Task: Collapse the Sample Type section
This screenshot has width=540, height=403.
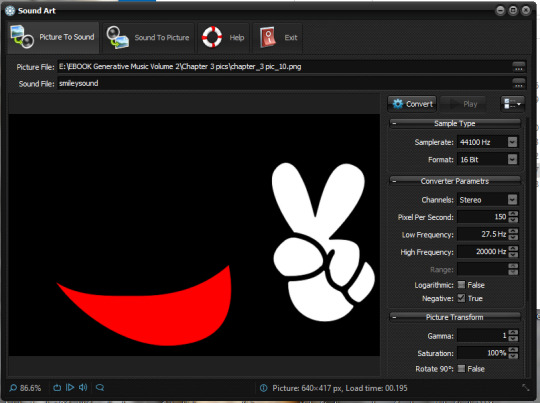Action: pos(394,123)
